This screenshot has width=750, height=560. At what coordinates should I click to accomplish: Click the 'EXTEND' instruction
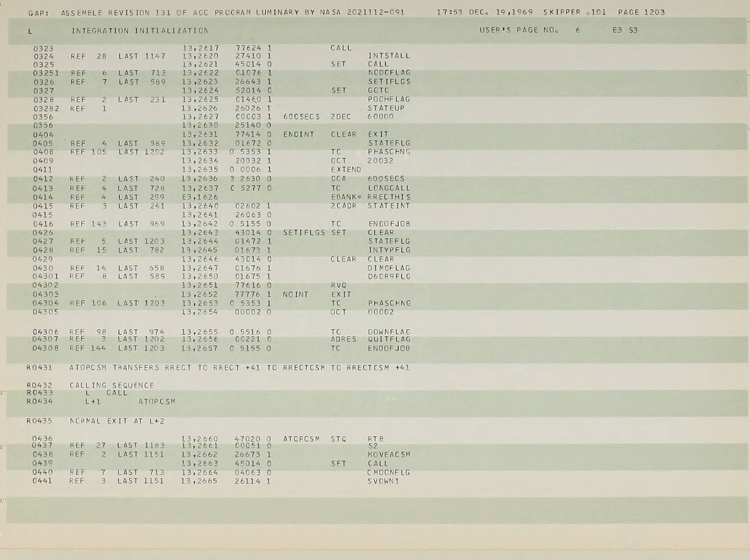coord(346,169)
